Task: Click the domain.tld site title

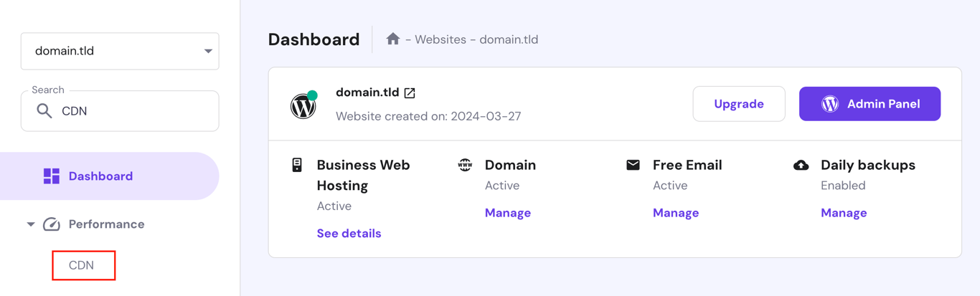Action: click(x=367, y=92)
